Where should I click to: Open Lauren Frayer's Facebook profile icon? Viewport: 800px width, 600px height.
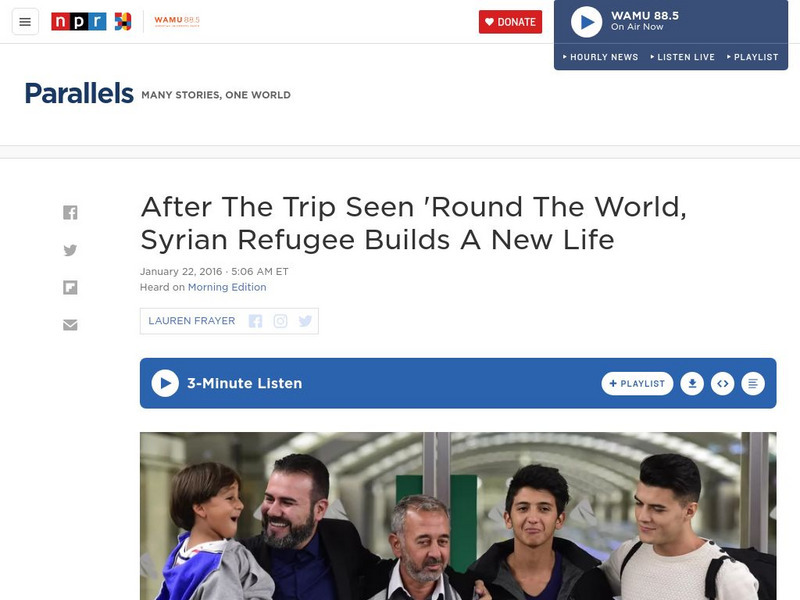(255, 321)
